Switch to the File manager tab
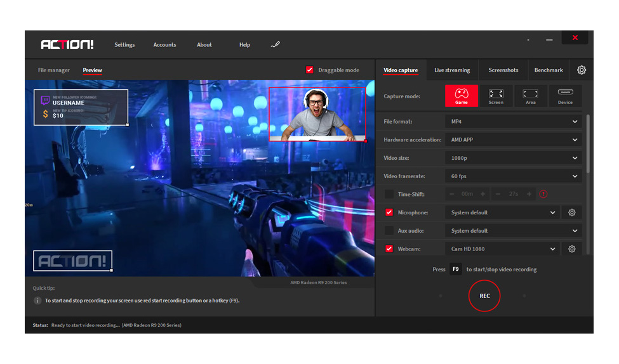Image resolution: width=619 pixels, height=364 pixels. (54, 70)
